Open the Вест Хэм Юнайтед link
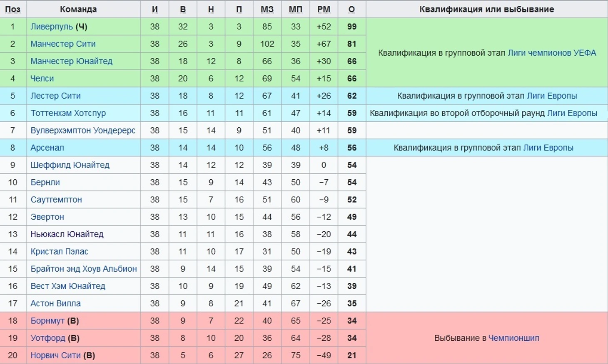608x364 pixels. 68,286
